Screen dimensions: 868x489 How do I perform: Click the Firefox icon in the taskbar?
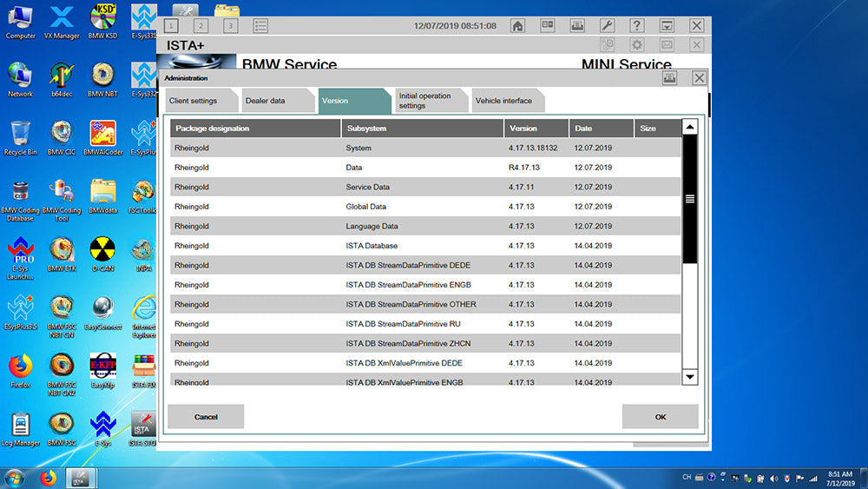[48, 478]
